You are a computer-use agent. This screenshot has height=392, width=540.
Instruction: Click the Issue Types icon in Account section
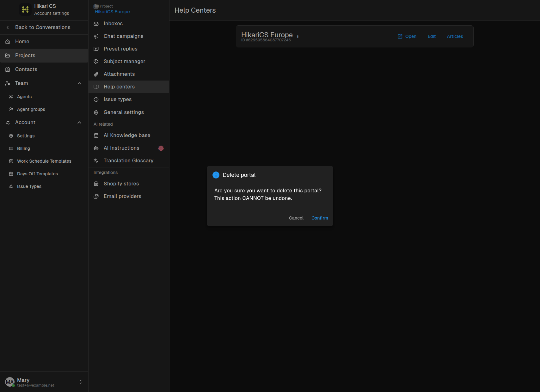tap(11, 186)
